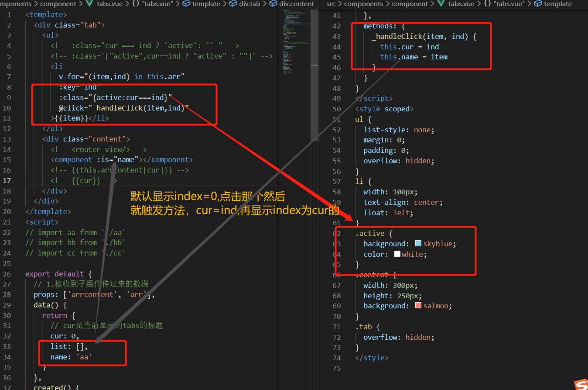Click the 'float: left;' line

tap(388, 213)
